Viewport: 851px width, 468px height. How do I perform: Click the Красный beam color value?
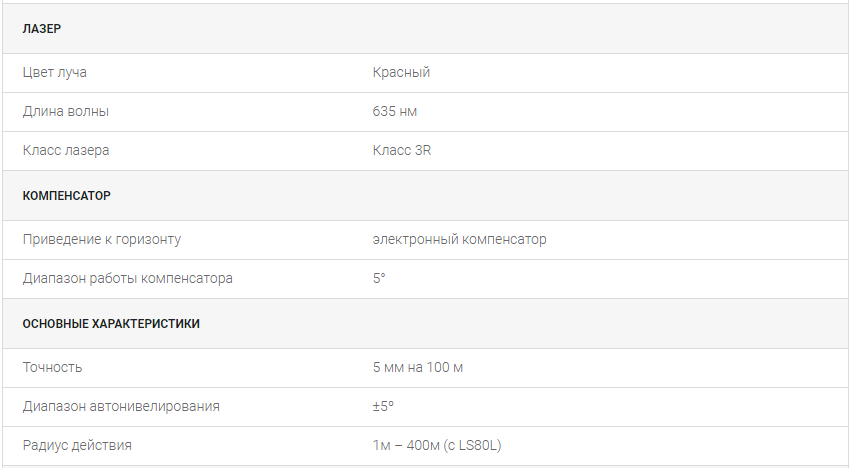point(401,72)
